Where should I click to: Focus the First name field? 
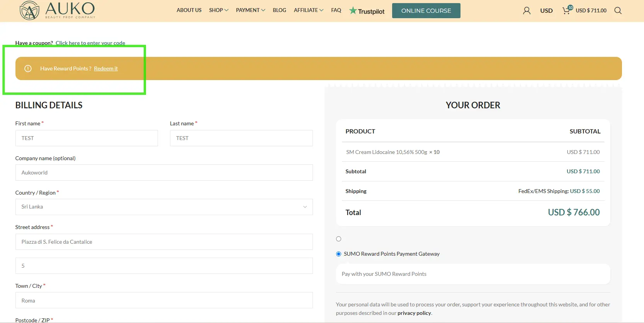click(x=87, y=138)
